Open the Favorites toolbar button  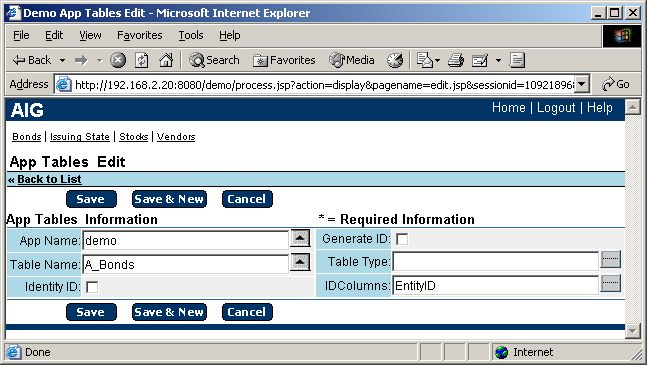pyautogui.click(x=284, y=60)
